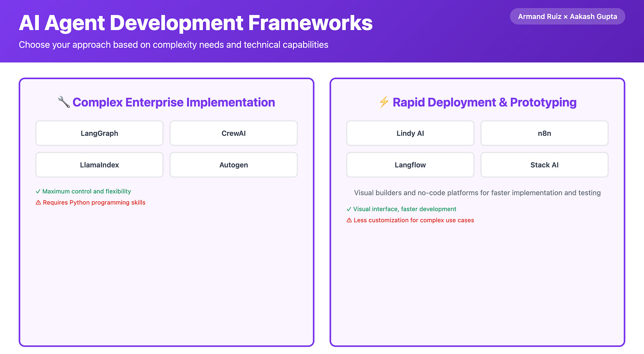644x354 pixels.
Task: Open the Langflow card
Action: click(x=410, y=165)
